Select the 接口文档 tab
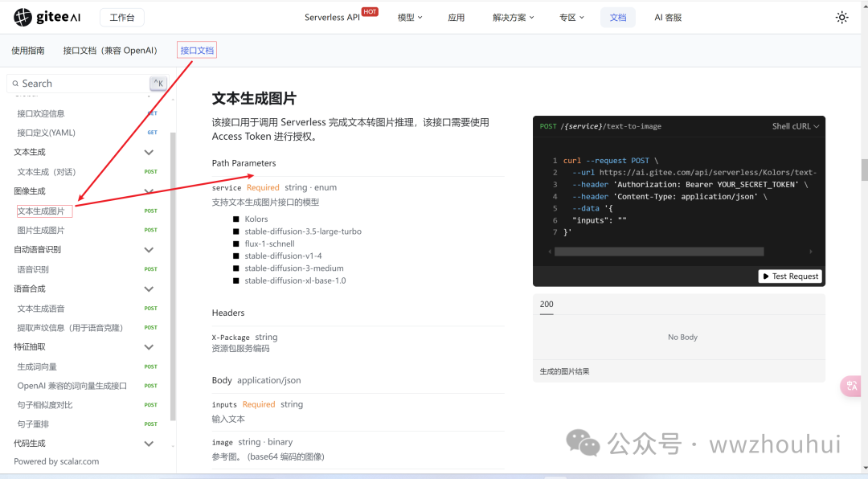The height and width of the screenshot is (479, 868). pos(197,51)
